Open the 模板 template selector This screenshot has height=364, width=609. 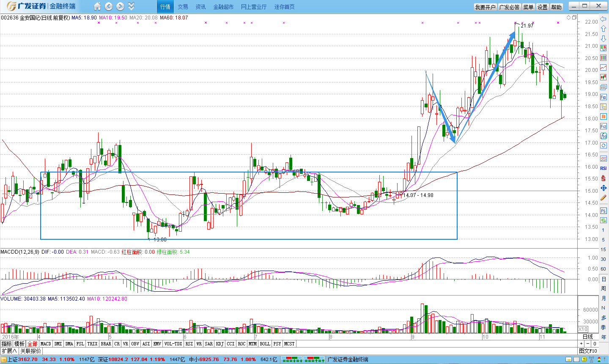[19, 344]
